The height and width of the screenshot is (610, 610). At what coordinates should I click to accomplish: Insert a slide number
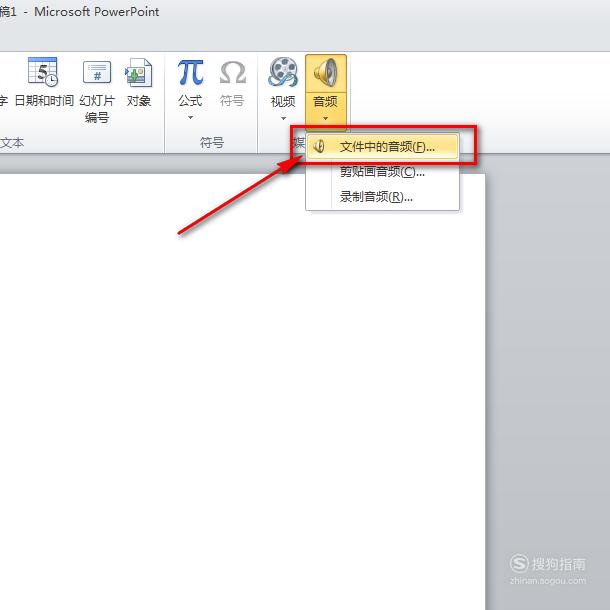click(97, 92)
